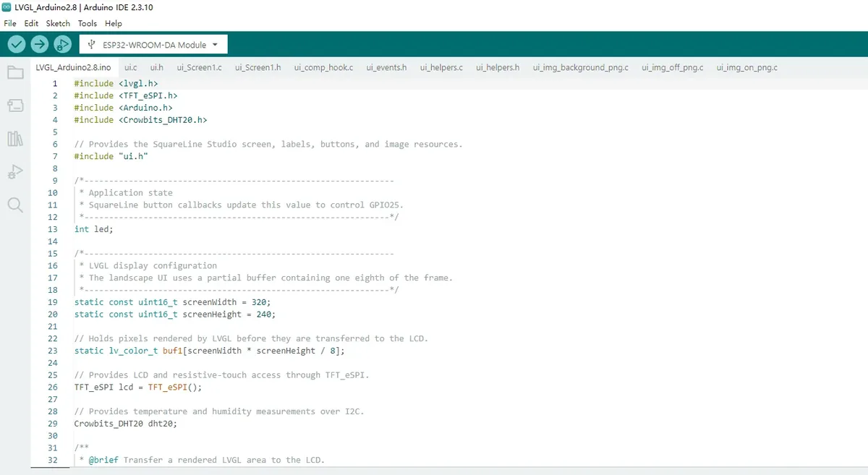Click the 'Holds pixels rendered by LVGL' comment
Image resolution: width=868 pixels, height=475 pixels.
251,339
